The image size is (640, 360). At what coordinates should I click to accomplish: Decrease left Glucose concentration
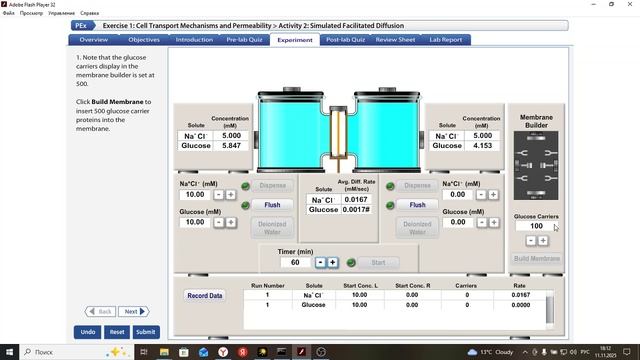pyautogui.click(x=219, y=222)
